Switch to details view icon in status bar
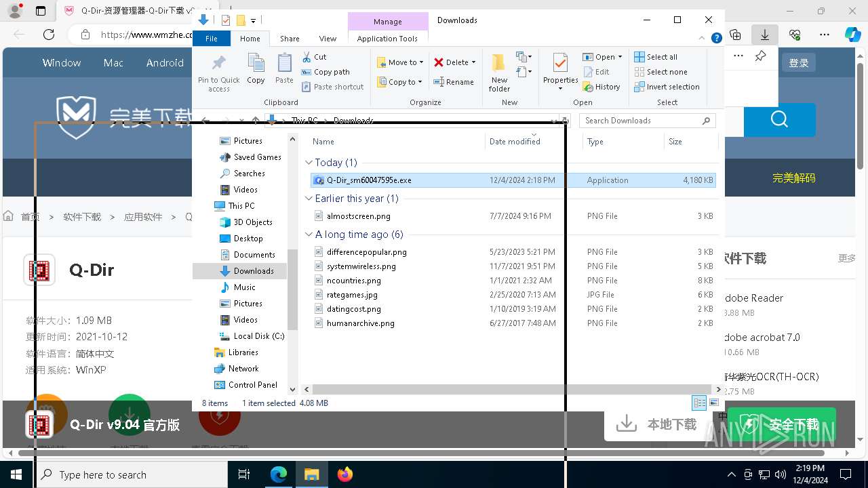868x488 pixels. pyautogui.click(x=699, y=403)
